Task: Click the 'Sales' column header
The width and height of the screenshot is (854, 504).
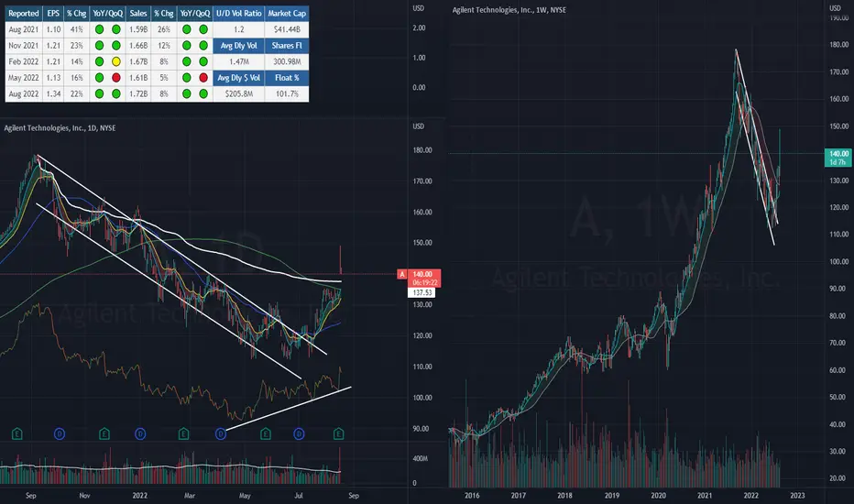Action: coord(137,13)
